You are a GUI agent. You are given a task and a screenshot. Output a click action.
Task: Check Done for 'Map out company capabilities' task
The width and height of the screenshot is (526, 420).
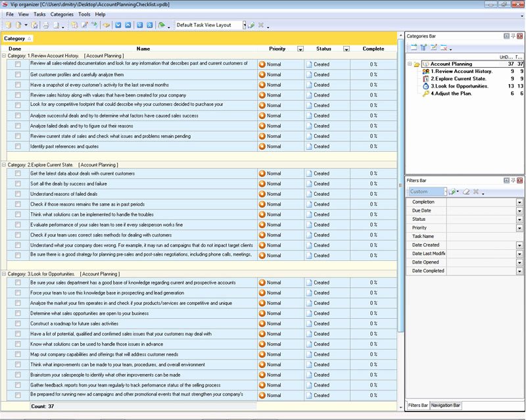pos(18,354)
